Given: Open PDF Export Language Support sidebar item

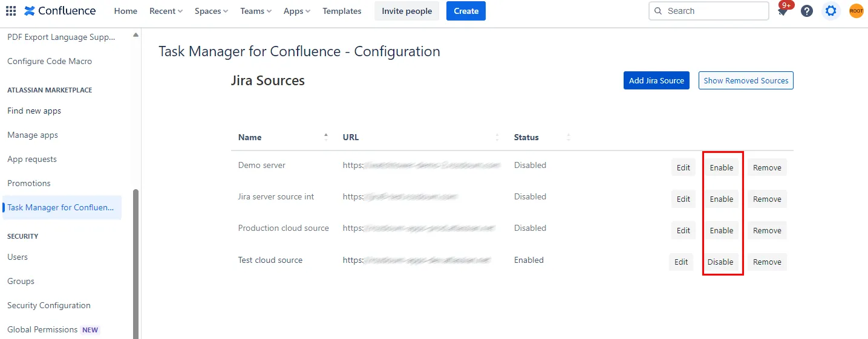Looking at the screenshot, I should [x=61, y=37].
